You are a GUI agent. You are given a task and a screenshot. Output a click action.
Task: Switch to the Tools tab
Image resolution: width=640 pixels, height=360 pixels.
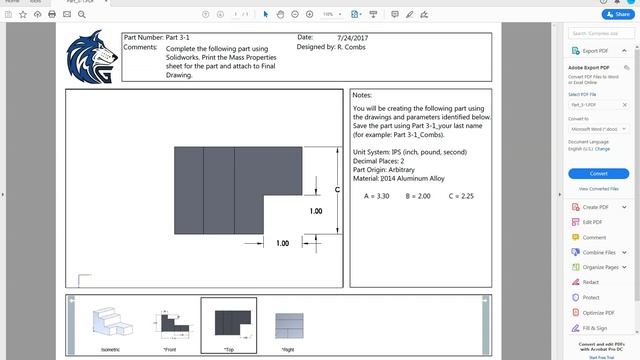point(36,1)
